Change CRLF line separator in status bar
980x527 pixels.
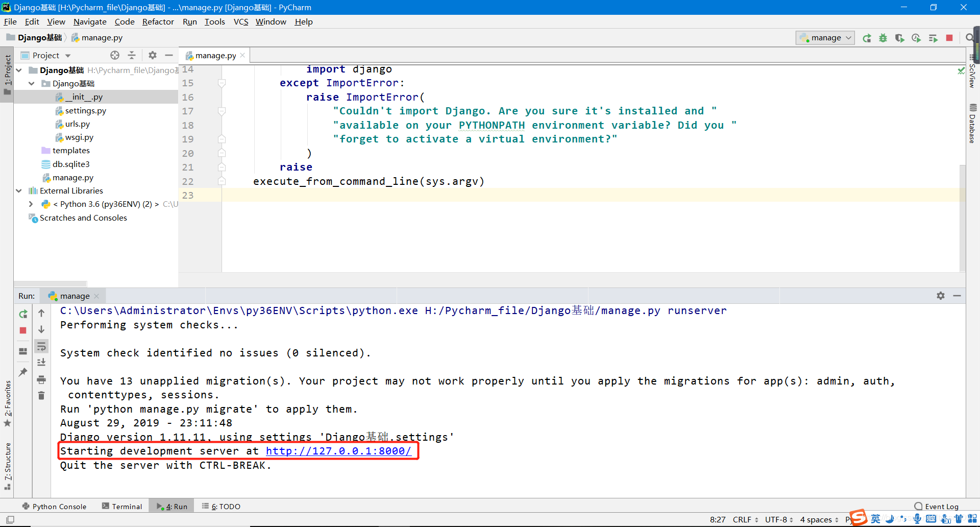click(x=745, y=520)
